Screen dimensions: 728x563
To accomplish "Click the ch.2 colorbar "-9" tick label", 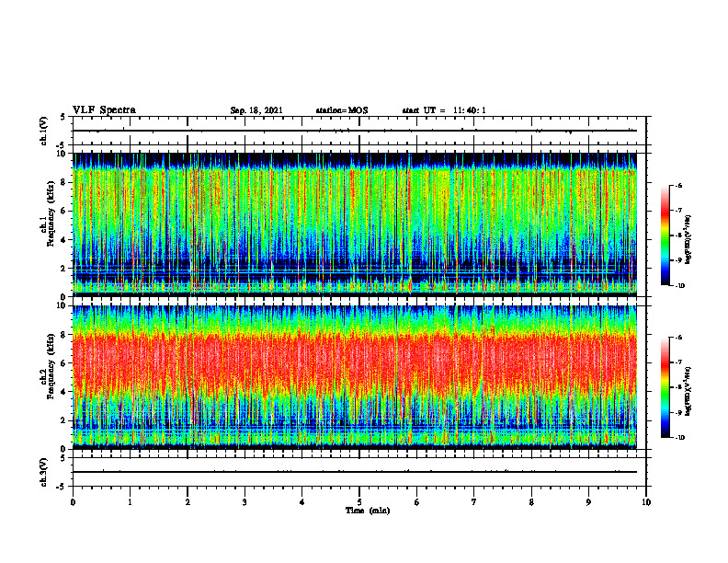I will pos(679,412).
